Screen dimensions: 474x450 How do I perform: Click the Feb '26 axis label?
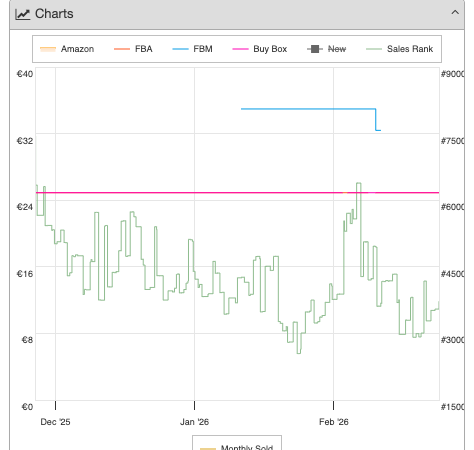[334, 422]
